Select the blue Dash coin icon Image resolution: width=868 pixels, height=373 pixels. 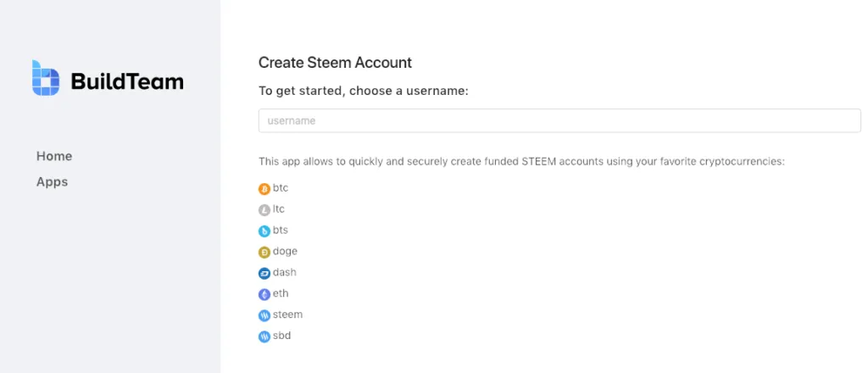264,273
